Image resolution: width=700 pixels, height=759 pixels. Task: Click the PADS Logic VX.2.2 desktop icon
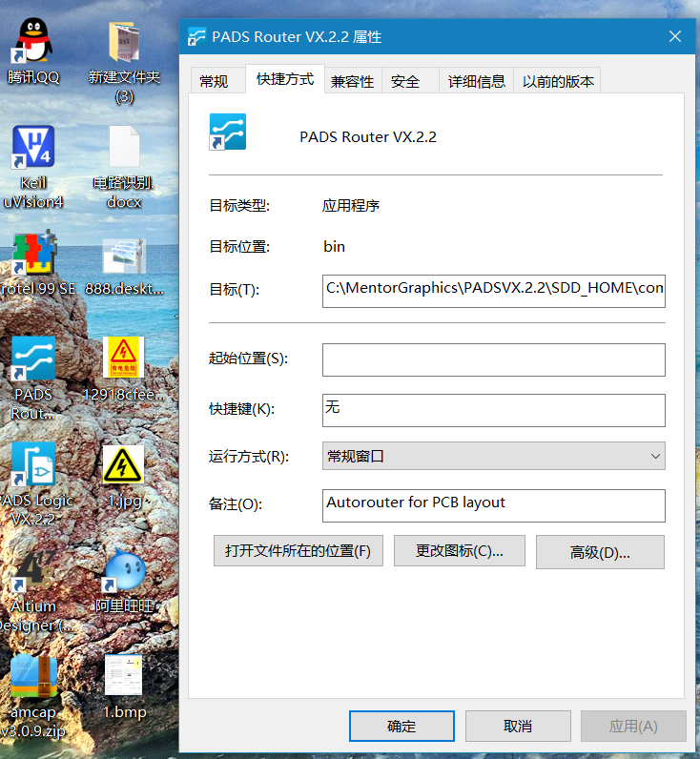click(x=33, y=466)
